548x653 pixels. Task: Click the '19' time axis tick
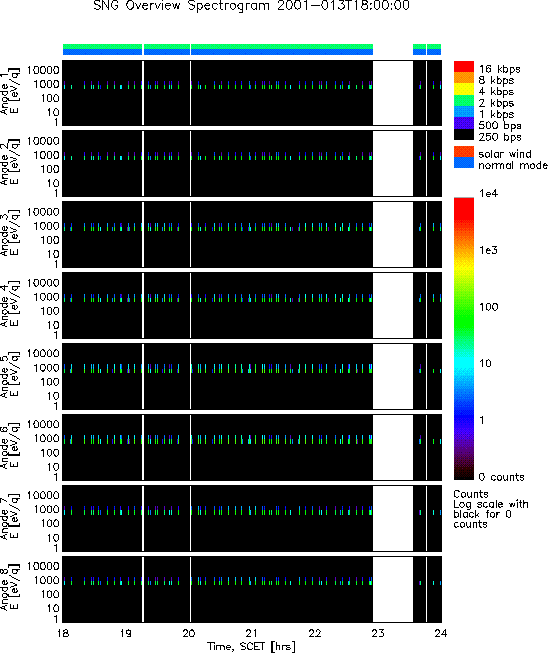[x=126, y=633]
